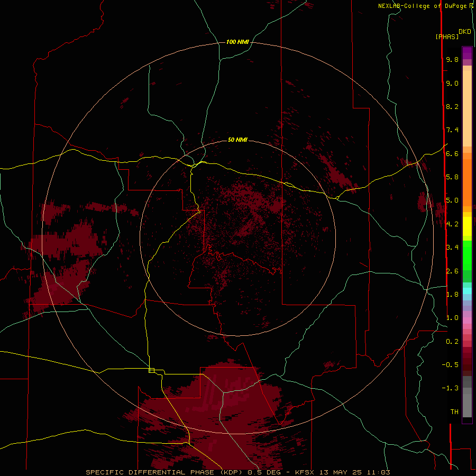The width and height of the screenshot is (476, 476).
Task: Select the 9.0 value on the legend
Action: (452, 83)
